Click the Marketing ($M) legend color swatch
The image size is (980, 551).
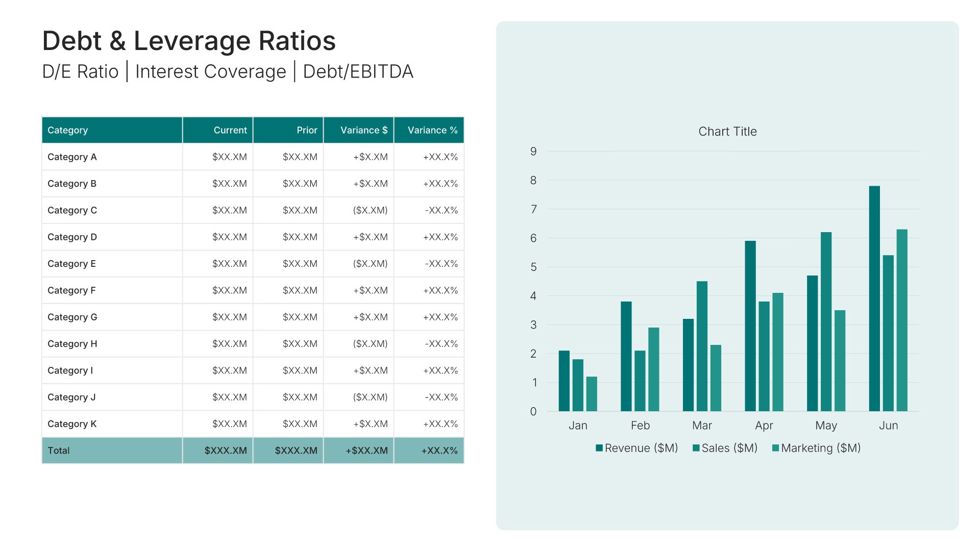coord(775,448)
